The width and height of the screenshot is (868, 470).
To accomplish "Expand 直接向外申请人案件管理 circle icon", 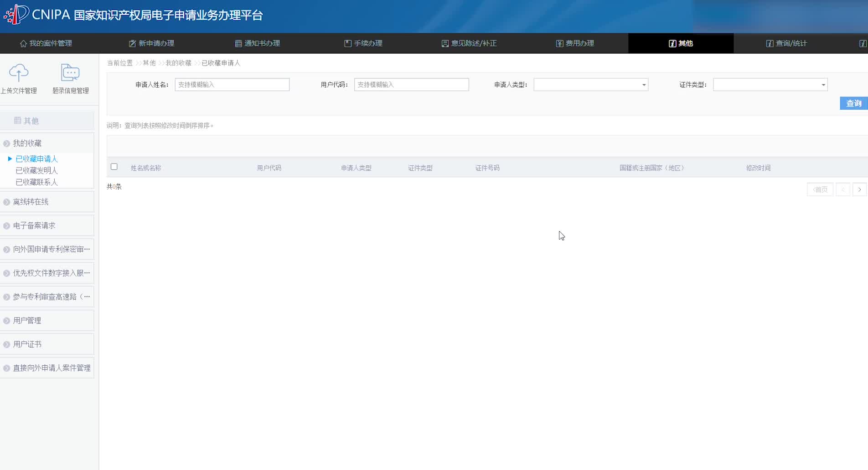I will 7,368.
